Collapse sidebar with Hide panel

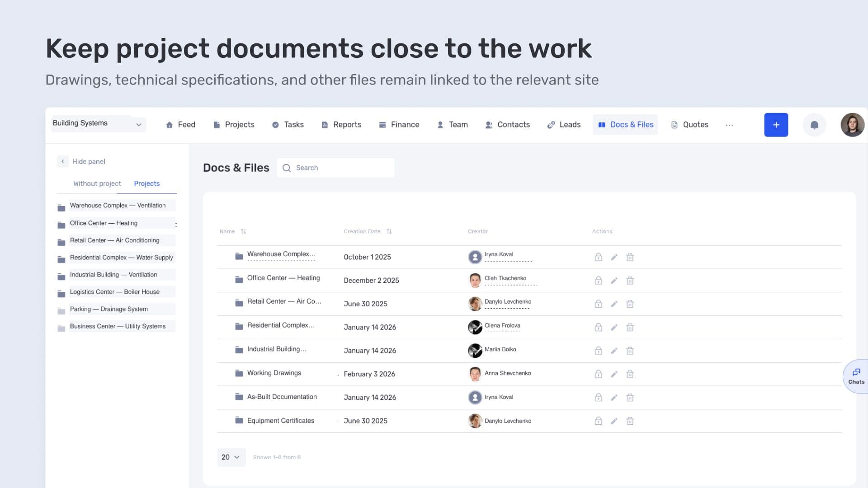(81, 161)
